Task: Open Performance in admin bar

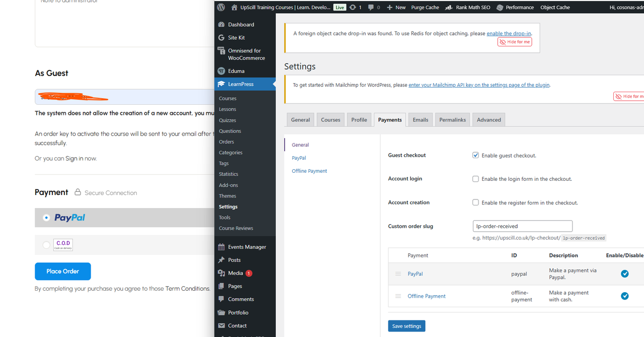Action: point(515,7)
